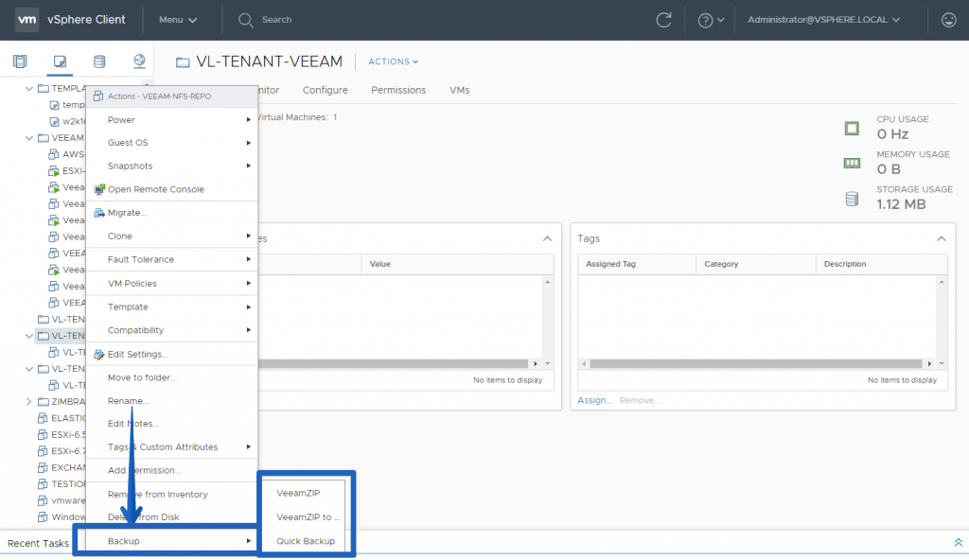
Task: Open the Menu dropdown in the header
Action: (x=178, y=20)
